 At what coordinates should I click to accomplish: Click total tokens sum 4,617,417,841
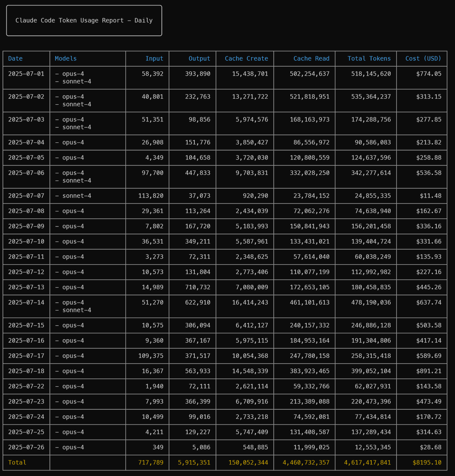click(x=367, y=463)
